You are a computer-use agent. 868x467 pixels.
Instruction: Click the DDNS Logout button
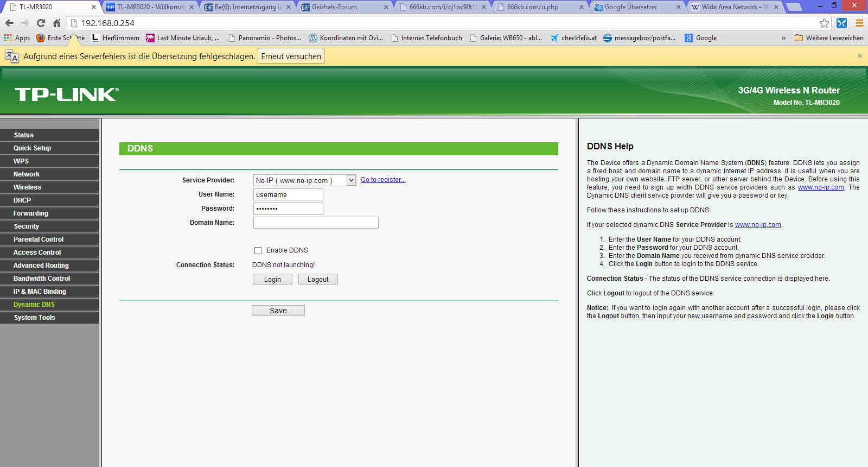tap(318, 279)
